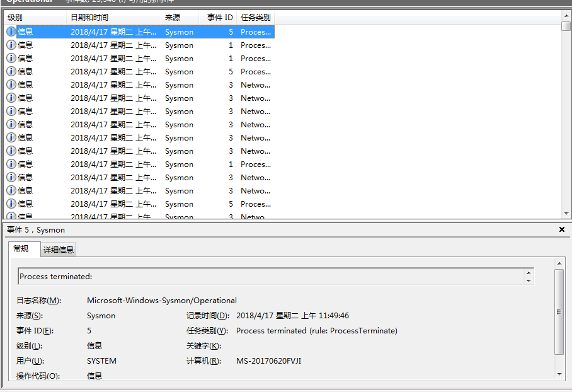Sort events by the 事件 ID column header
Viewport: 572px width, 392px height.
217,17
